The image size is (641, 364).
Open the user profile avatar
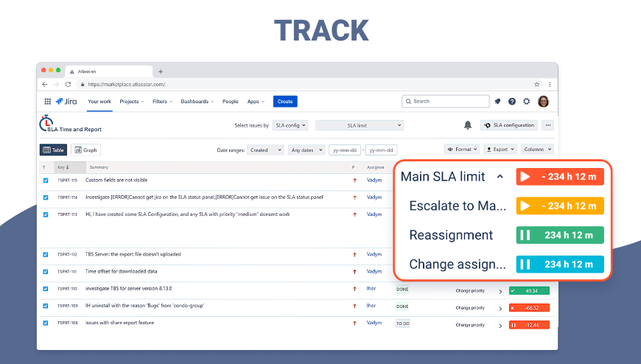pos(543,102)
